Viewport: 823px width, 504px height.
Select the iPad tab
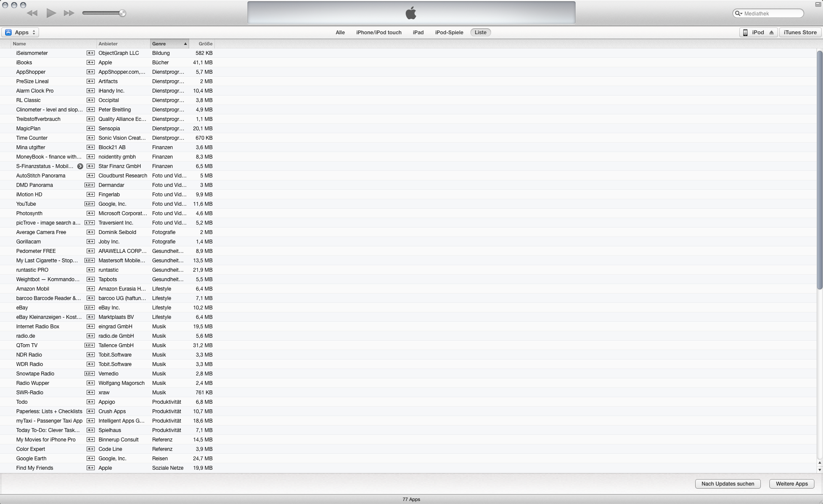coord(418,33)
